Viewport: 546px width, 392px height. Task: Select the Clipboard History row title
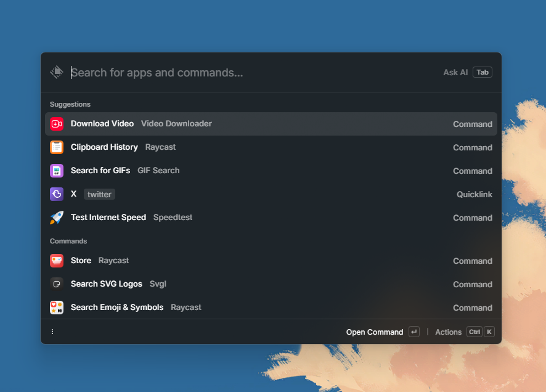click(x=104, y=147)
